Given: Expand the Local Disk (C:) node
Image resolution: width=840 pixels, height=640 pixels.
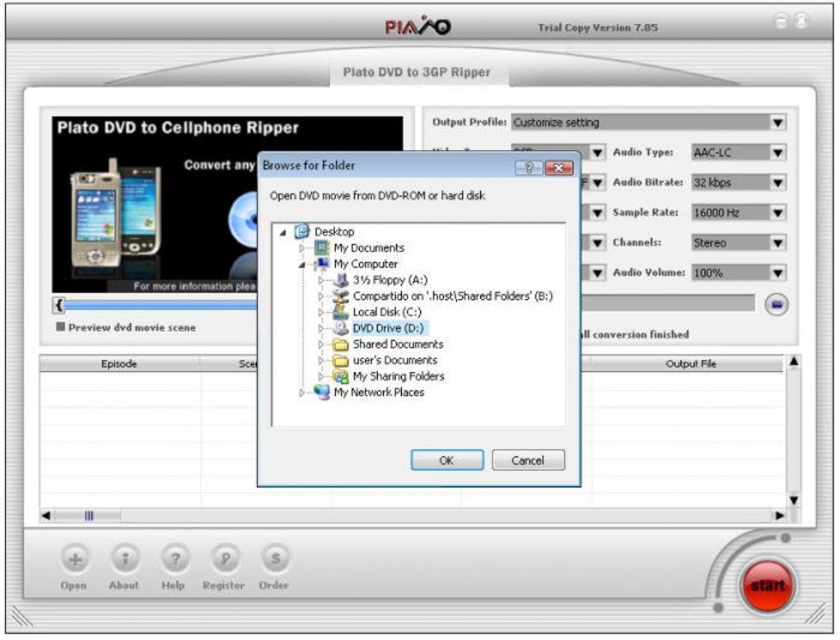Looking at the screenshot, I should (x=321, y=312).
